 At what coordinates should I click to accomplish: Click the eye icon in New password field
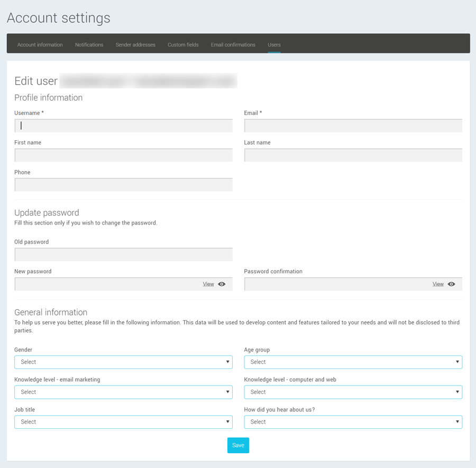pos(222,284)
